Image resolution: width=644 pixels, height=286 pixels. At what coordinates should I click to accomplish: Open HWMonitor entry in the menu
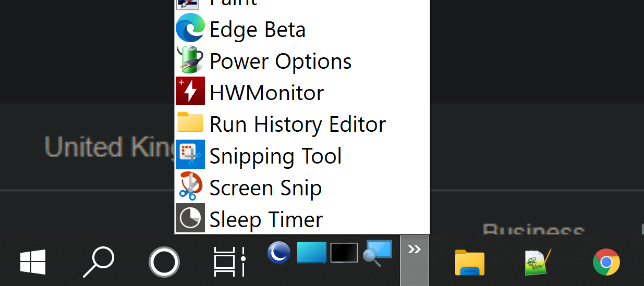coord(302,93)
